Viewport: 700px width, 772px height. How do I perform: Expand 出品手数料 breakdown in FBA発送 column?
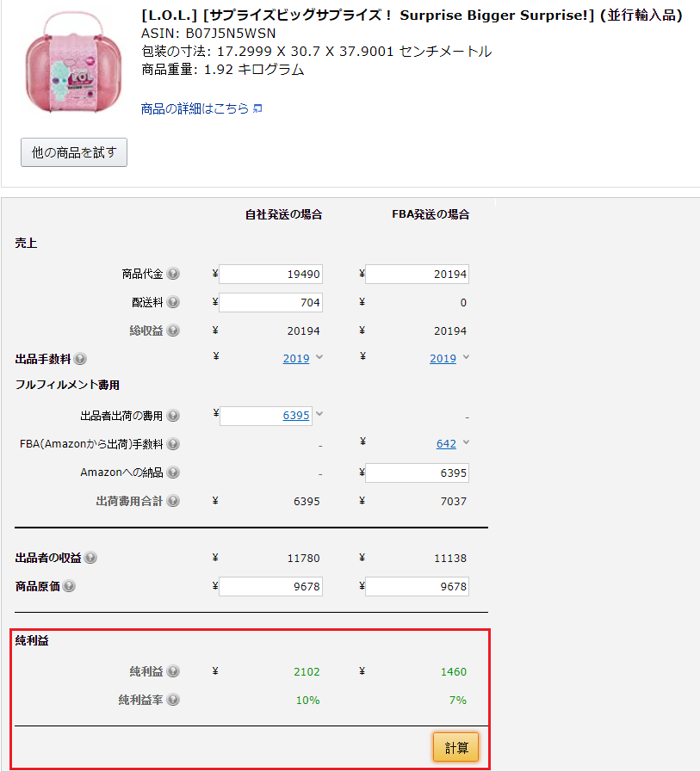(x=466, y=357)
